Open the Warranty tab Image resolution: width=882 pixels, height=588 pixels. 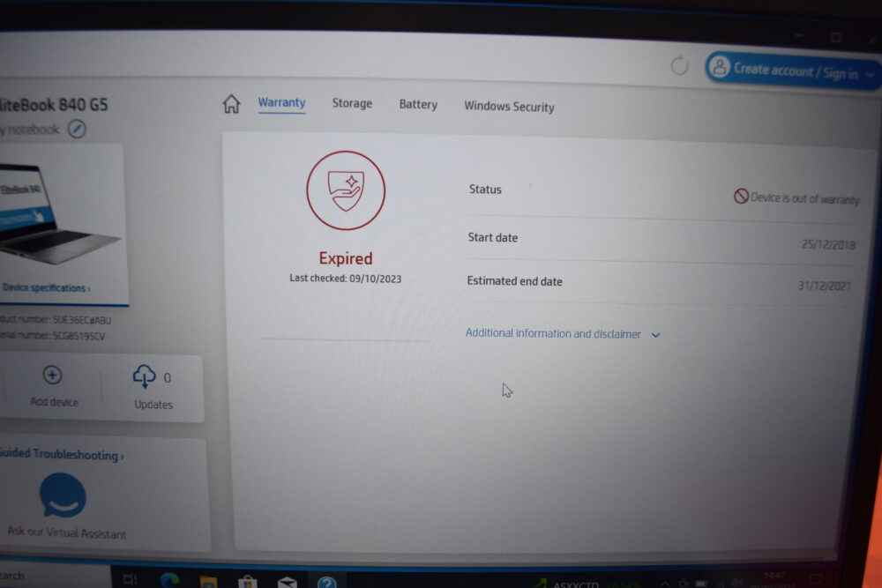pyautogui.click(x=282, y=103)
